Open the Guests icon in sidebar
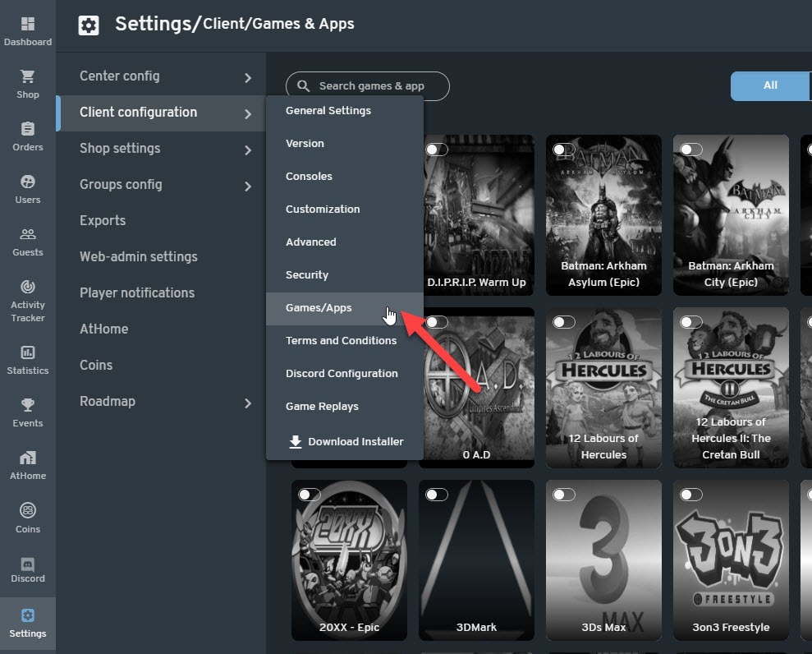The width and height of the screenshot is (812, 654). coord(27,234)
